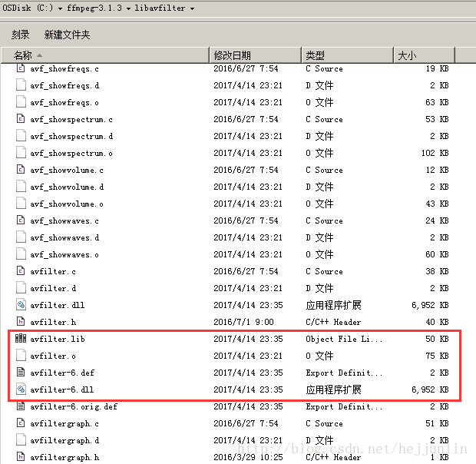This screenshot has width=476, height=464.
Task: Select file name avfiltergraph.c
Action: 64,423
